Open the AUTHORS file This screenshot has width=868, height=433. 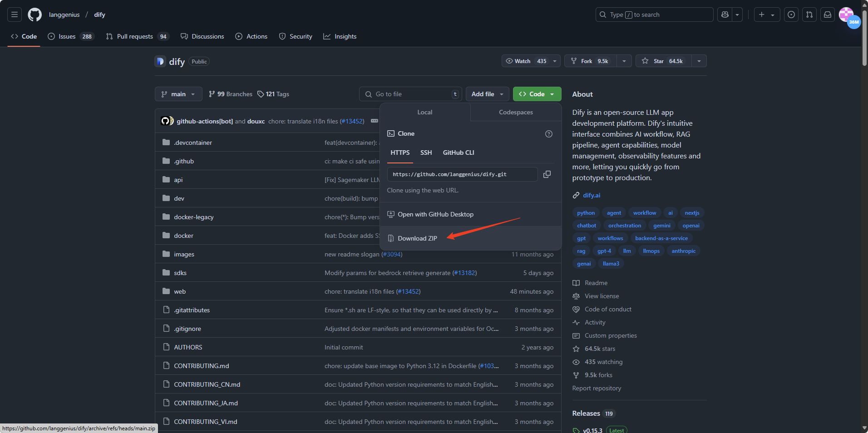pyautogui.click(x=188, y=347)
